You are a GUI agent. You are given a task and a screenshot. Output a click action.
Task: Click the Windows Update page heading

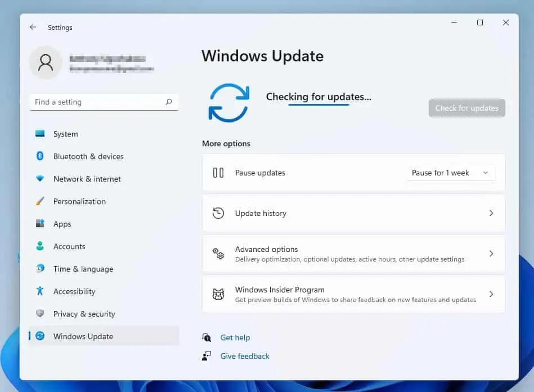click(x=262, y=56)
